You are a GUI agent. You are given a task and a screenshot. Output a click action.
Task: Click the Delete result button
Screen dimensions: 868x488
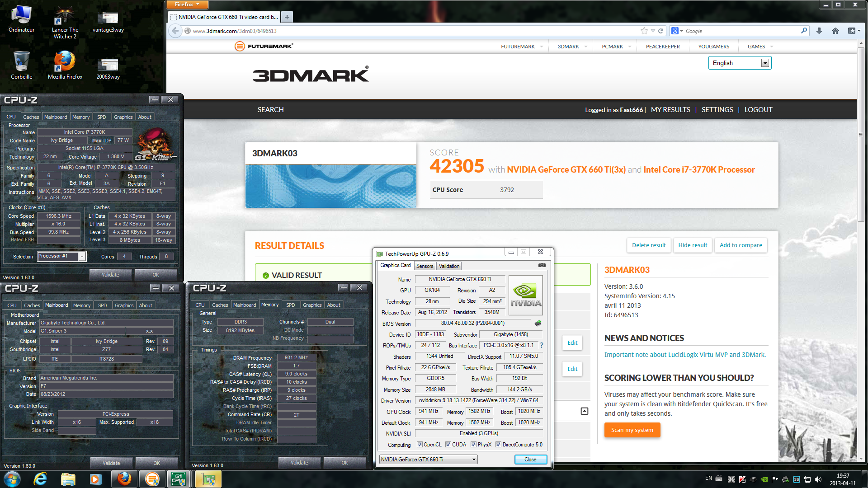tap(649, 245)
